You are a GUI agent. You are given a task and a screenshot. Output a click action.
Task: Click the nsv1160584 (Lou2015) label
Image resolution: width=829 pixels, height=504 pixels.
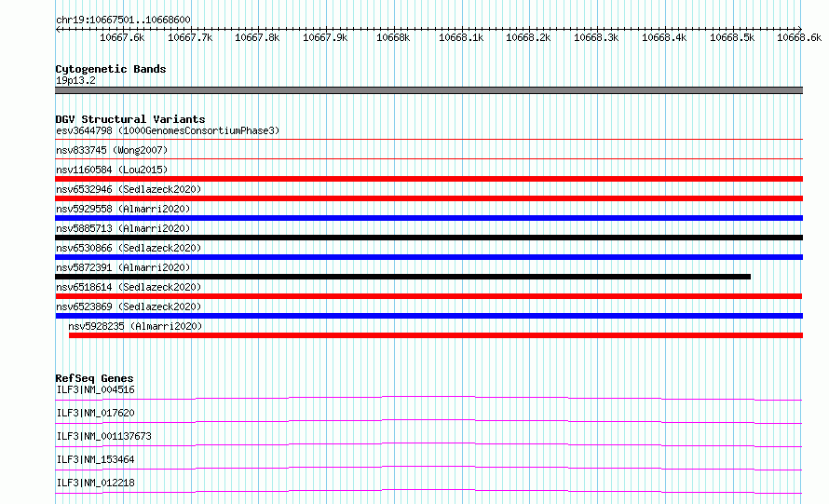(112, 170)
